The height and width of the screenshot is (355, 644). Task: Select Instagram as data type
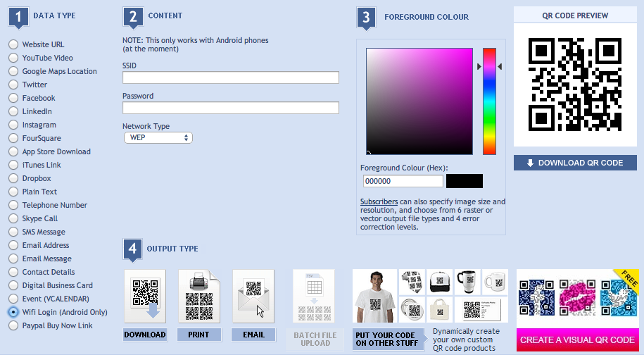[13, 125]
